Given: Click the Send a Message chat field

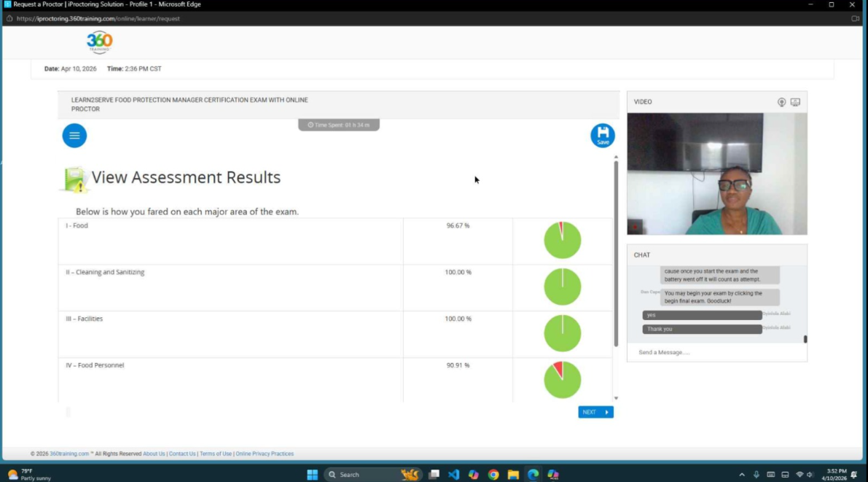Looking at the screenshot, I should coord(716,352).
